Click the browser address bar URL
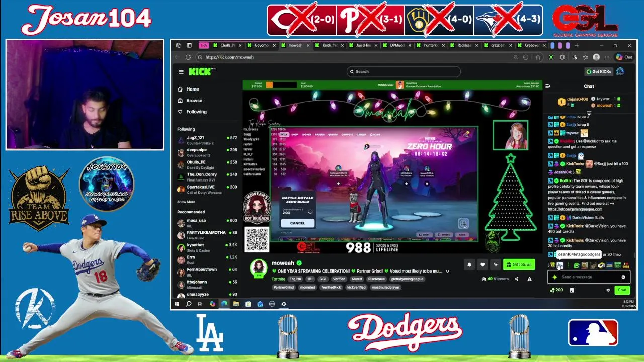The height and width of the screenshot is (362, 644). pos(229,57)
